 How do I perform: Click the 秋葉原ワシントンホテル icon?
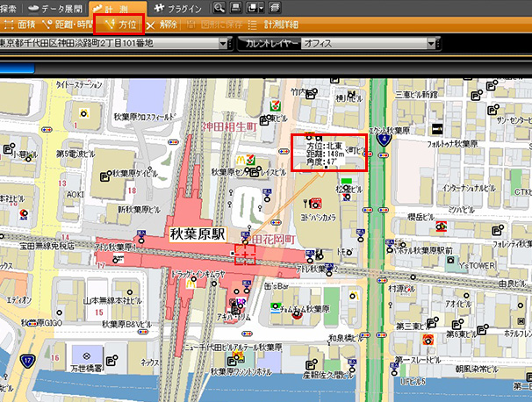tap(238, 357)
